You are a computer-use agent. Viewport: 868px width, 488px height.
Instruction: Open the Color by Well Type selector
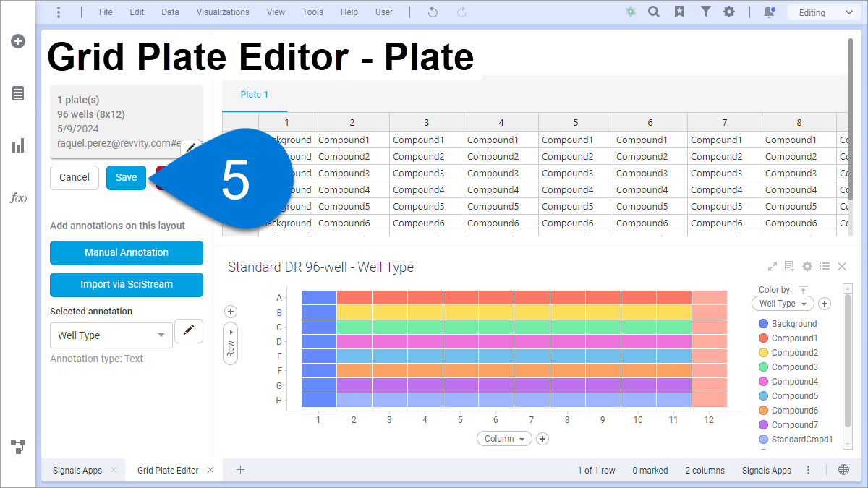click(783, 304)
